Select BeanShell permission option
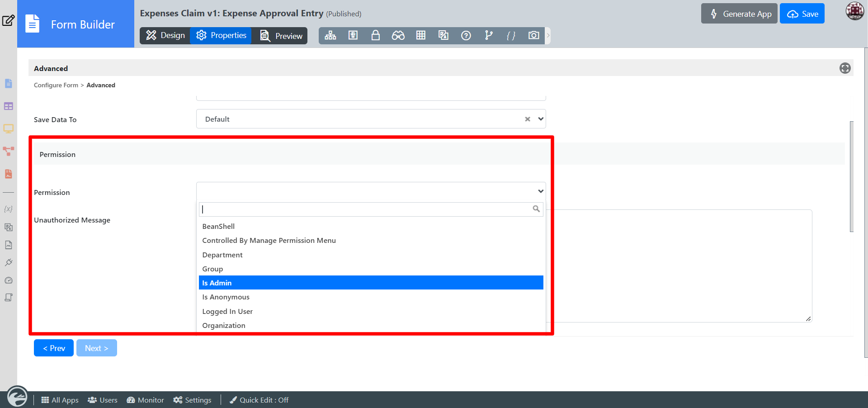This screenshot has height=408, width=868. tap(371, 226)
